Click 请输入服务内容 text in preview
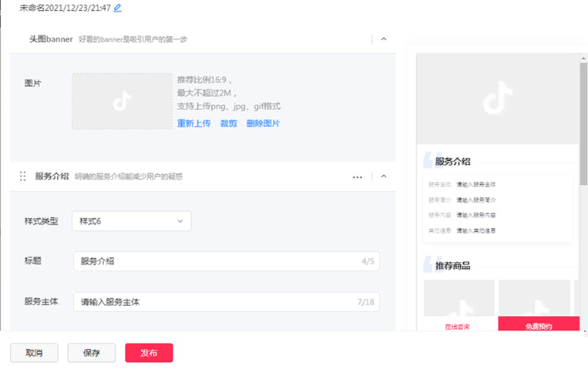588x369 pixels. 476,215
